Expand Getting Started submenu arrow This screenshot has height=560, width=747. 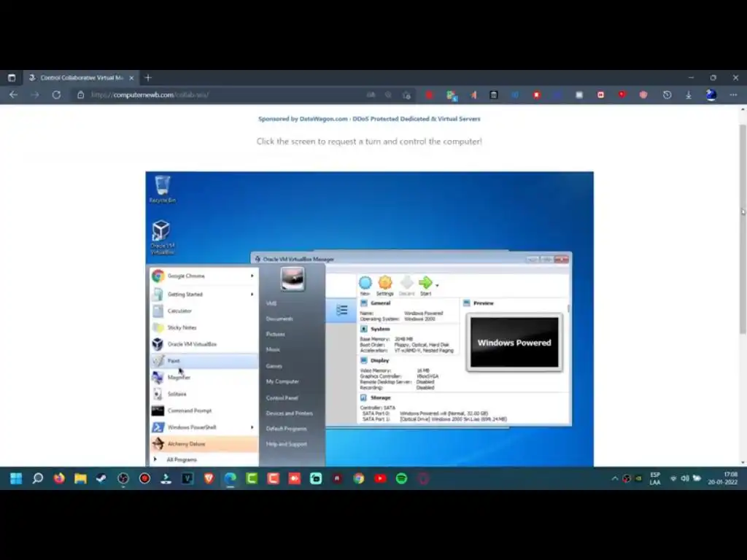coord(252,295)
